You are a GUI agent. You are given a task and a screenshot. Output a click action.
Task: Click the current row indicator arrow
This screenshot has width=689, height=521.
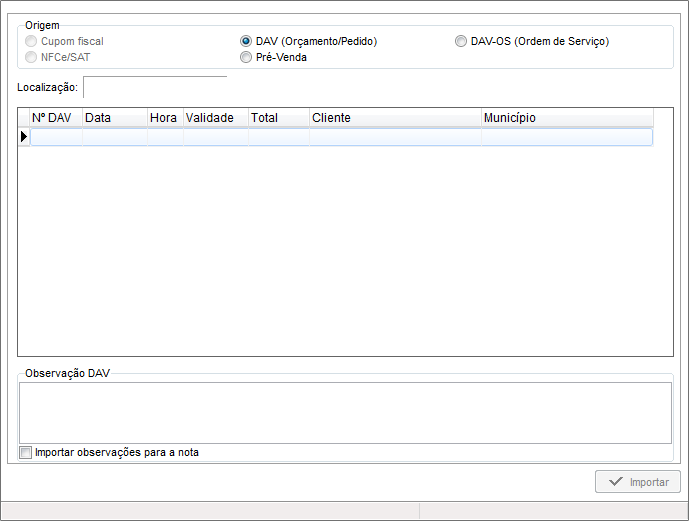[24, 137]
